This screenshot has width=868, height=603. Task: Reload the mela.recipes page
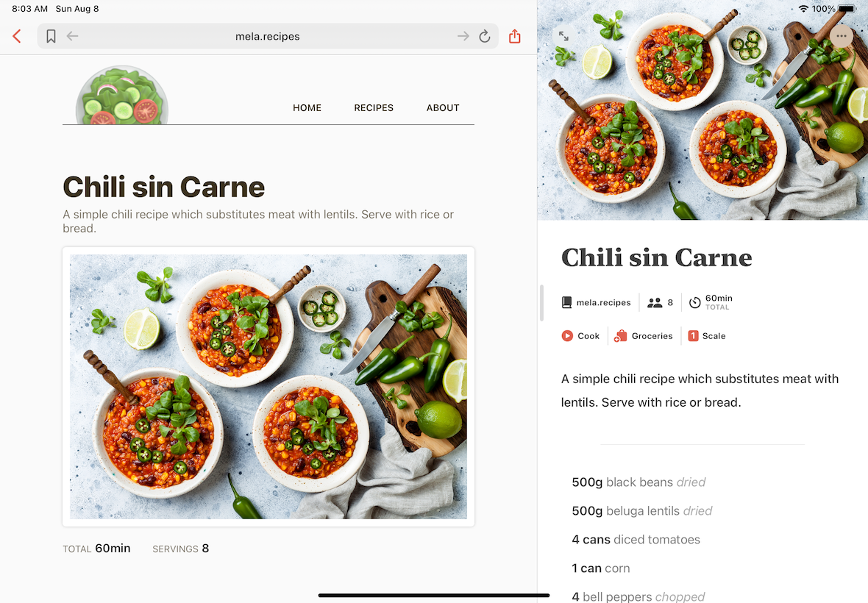point(485,37)
